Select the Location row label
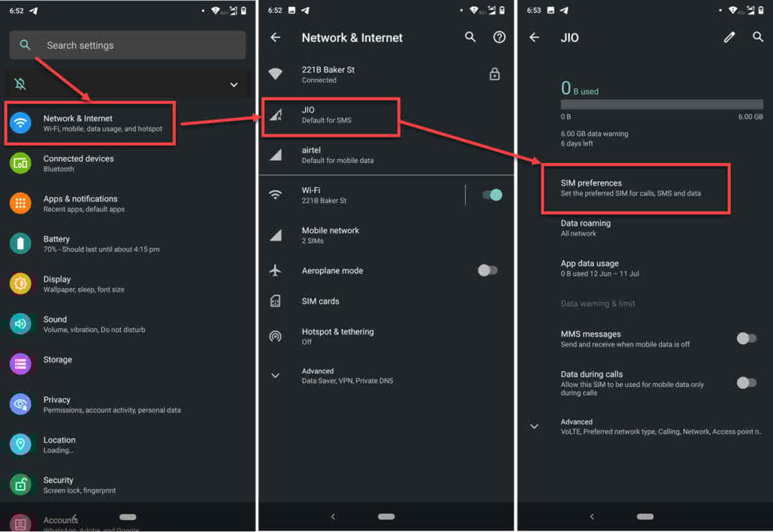 59,440
